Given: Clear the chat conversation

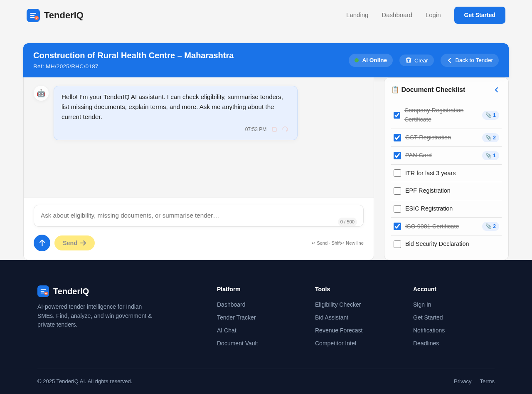Looking at the screenshot, I should (x=416, y=60).
